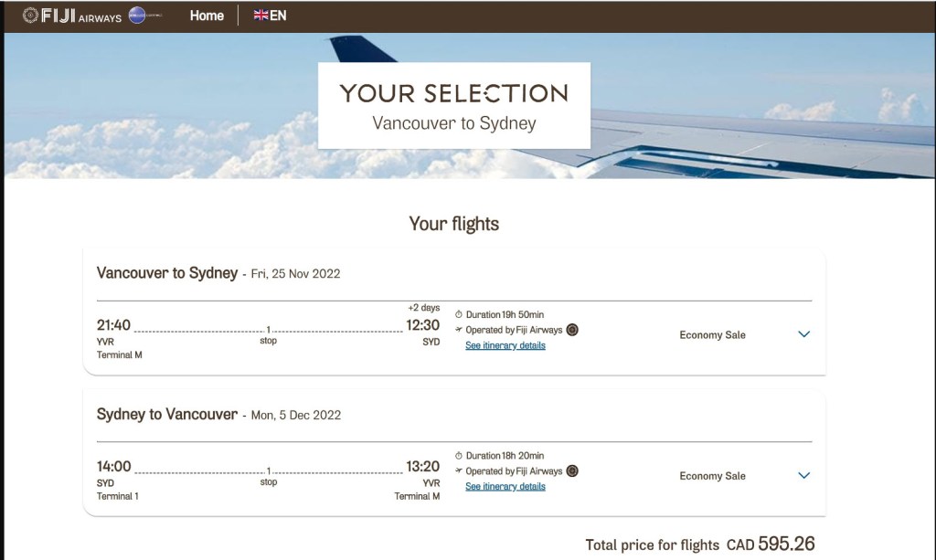Click the Fiji Airways logo in header
The width and height of the screenshot is (936, 560).
pos(72,16)
